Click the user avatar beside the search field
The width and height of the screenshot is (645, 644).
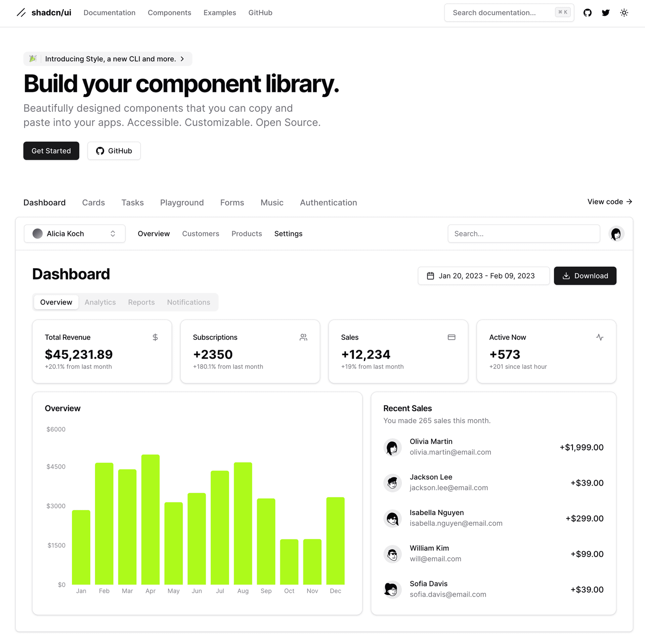pos(616,234)
